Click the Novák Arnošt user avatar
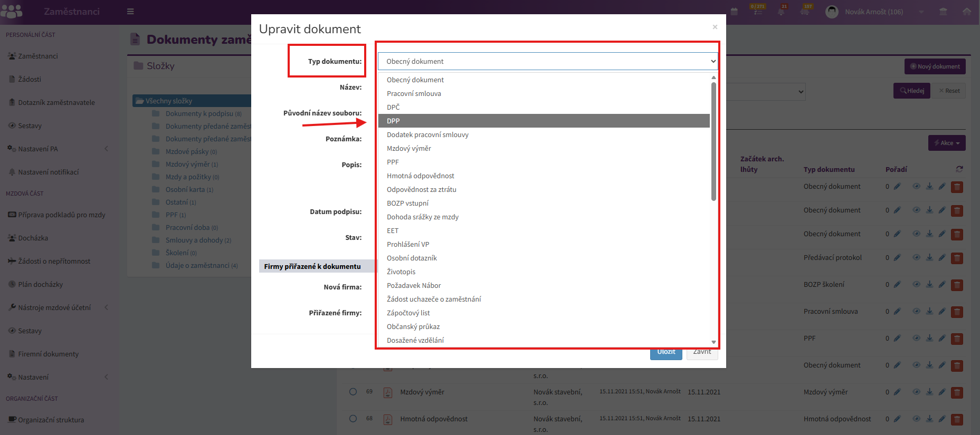Viewport: 980px width, 435px height. [x=832, y=12]
